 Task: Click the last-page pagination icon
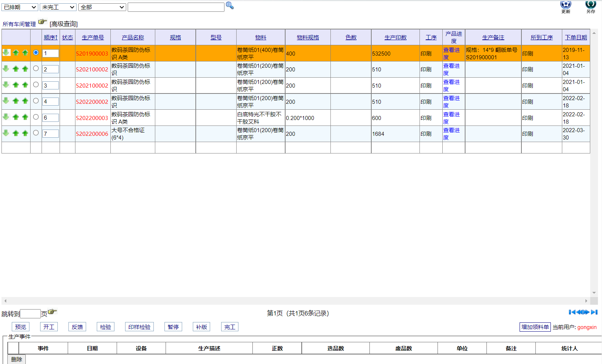594,312
